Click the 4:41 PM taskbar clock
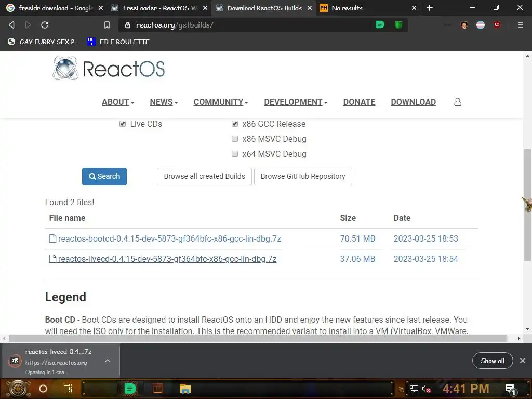The width and height of the screenshot is (532, 399). (465, 389)
